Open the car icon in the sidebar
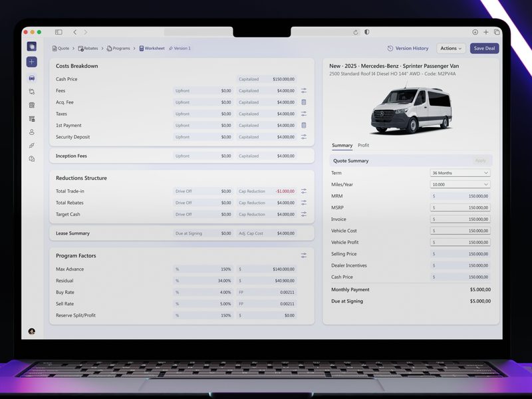This screenshot has width=532, height=399. click(x=31, y=78)
